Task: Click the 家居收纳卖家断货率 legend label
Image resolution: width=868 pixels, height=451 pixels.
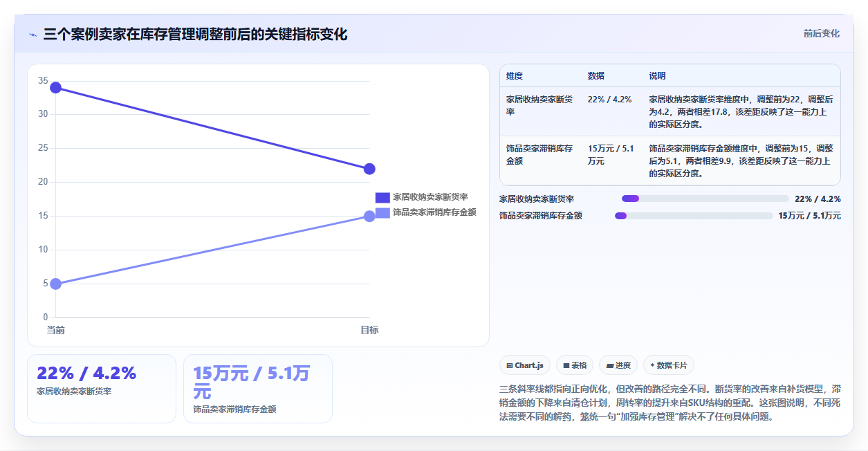Action: click(x=430, y=197)
